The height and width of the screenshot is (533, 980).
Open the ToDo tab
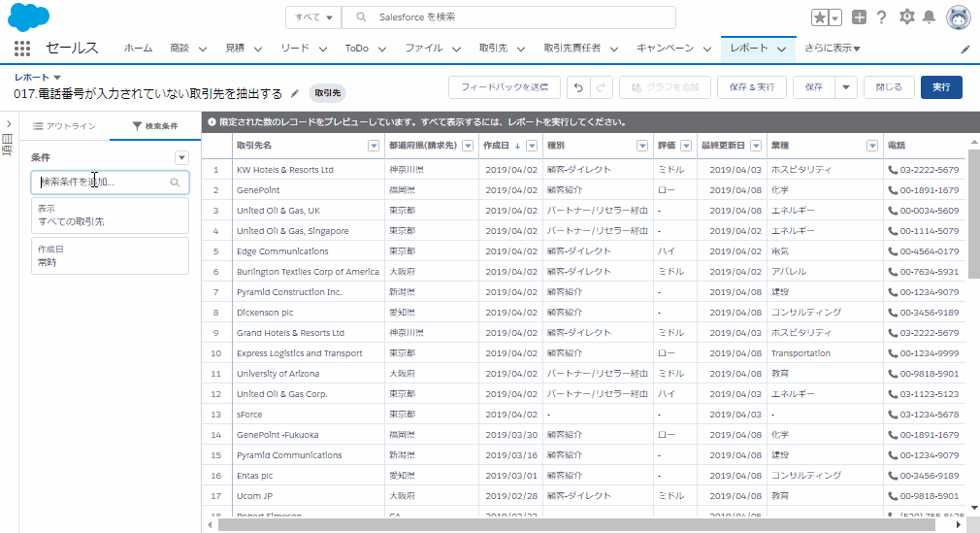tap(357, 49)
